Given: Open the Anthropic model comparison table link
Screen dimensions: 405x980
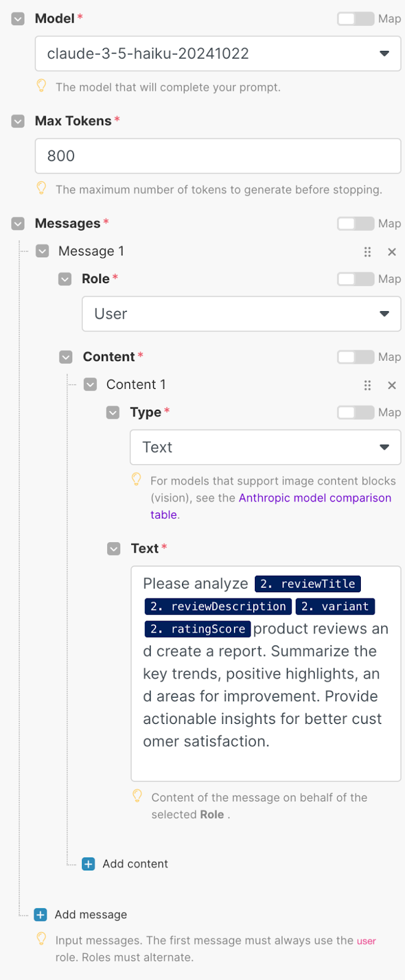Looking at the screenshot, I should (x=314, y=498).
